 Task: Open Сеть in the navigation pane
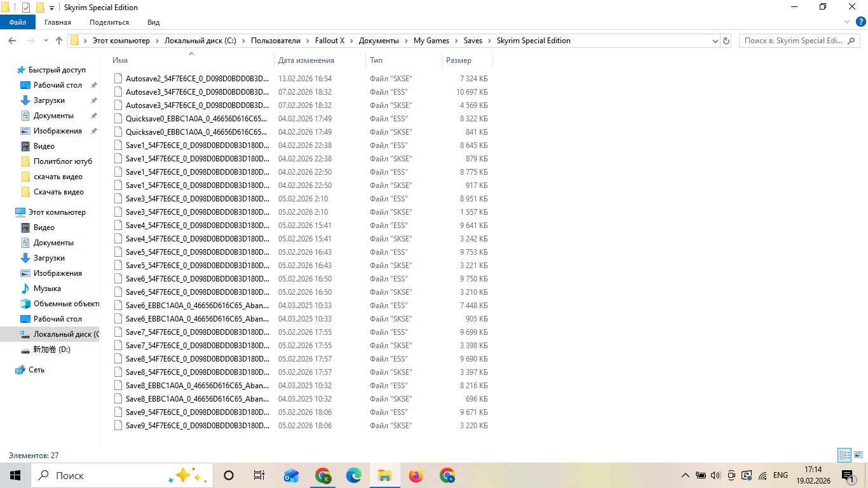click(x=36, y=370)
